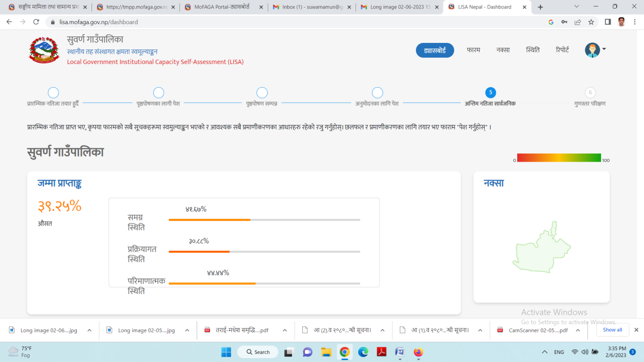Select step 6 गुणस्तर परिक्षण
644x362 pixels.
point(590,93)
